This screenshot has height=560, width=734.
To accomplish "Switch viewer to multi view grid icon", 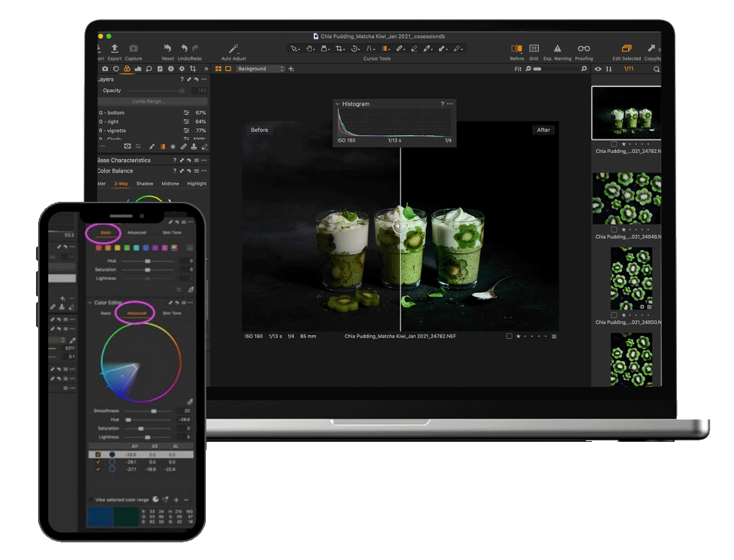I will tap(218, 69).
